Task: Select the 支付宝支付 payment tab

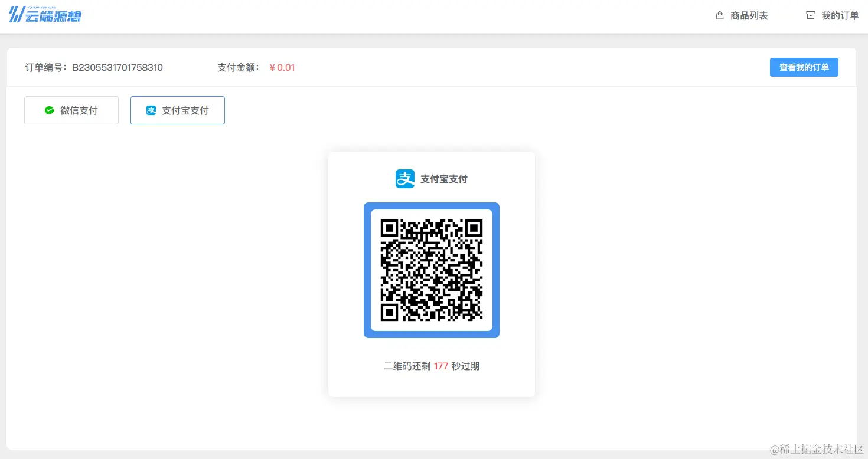Action: tap(178, 110)
